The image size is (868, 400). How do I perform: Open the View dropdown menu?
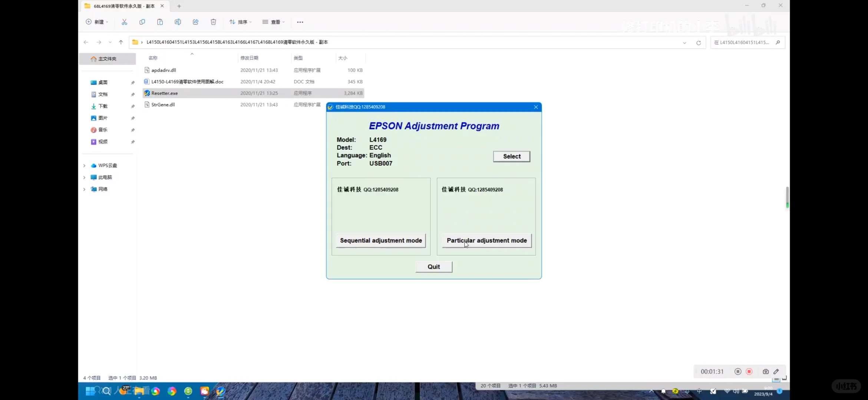274,22
